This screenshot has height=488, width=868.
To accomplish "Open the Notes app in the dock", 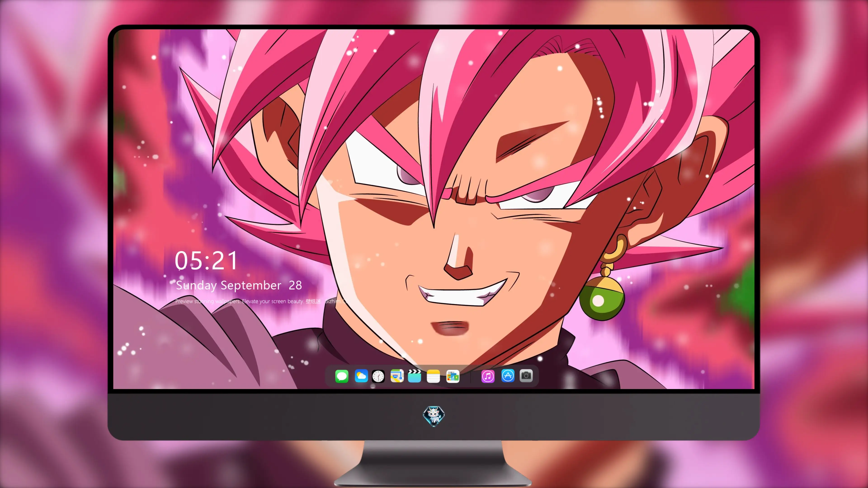I will click(433, 376).
